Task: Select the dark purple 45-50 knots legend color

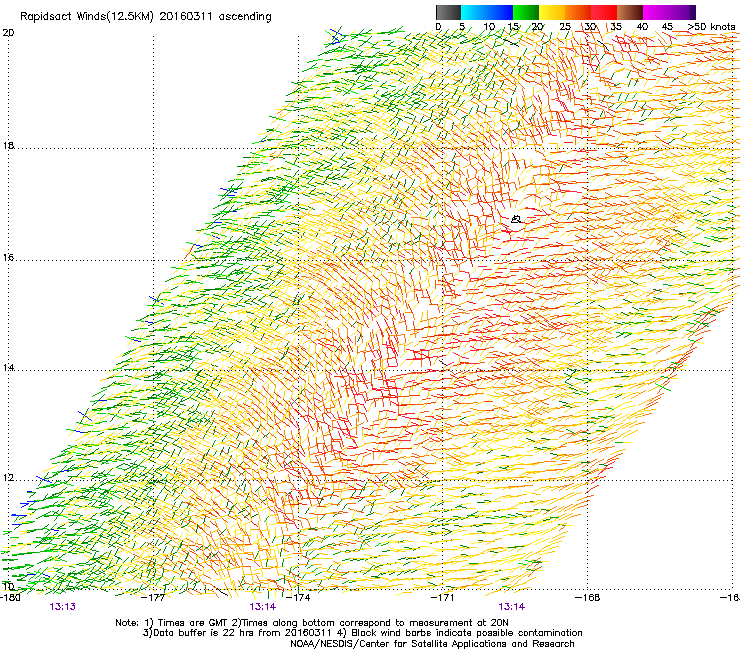Action: (x=682, y=12)
